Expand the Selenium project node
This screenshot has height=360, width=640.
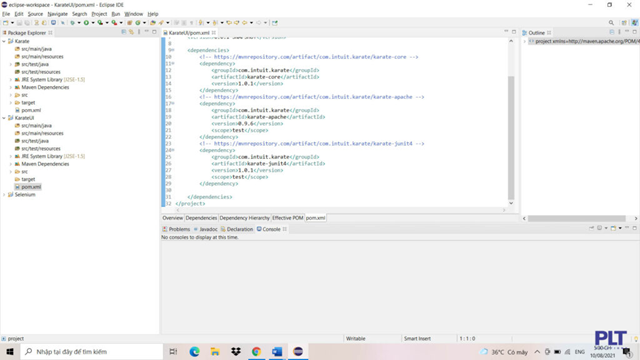click(x=4, y=195)
